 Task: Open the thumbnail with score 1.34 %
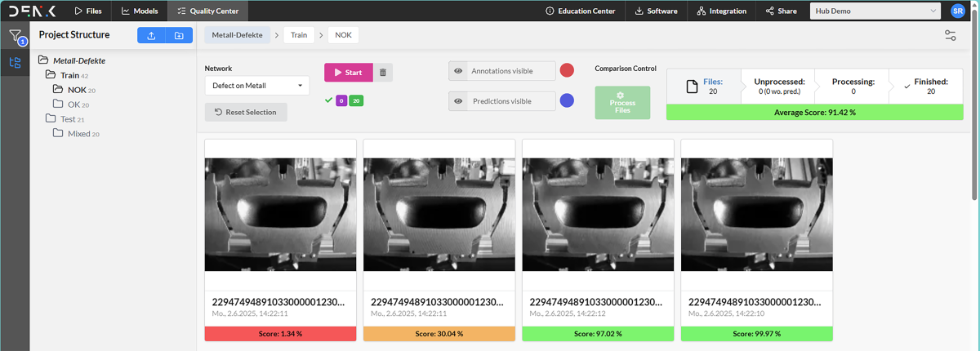click(x=281, y=215)
